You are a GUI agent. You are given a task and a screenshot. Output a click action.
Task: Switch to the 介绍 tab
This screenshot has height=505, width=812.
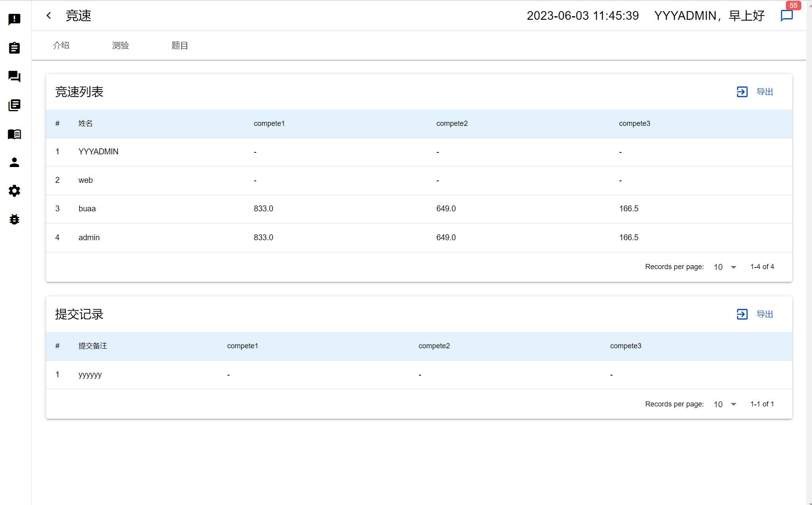[61, 46]
